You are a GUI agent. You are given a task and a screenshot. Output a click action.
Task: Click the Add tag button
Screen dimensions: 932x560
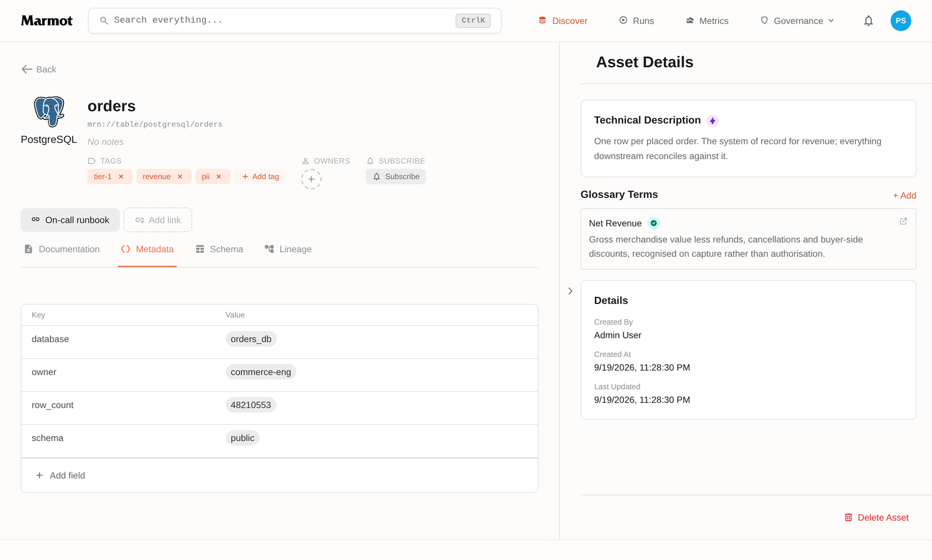tap(260, 177)
